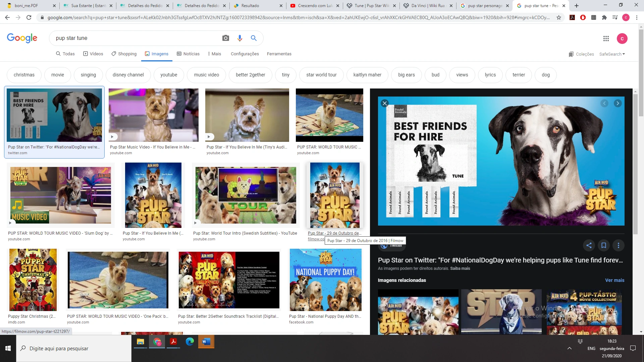Close the image preview panel
This screenshot has height=362, width=644.
click(385, 103)
